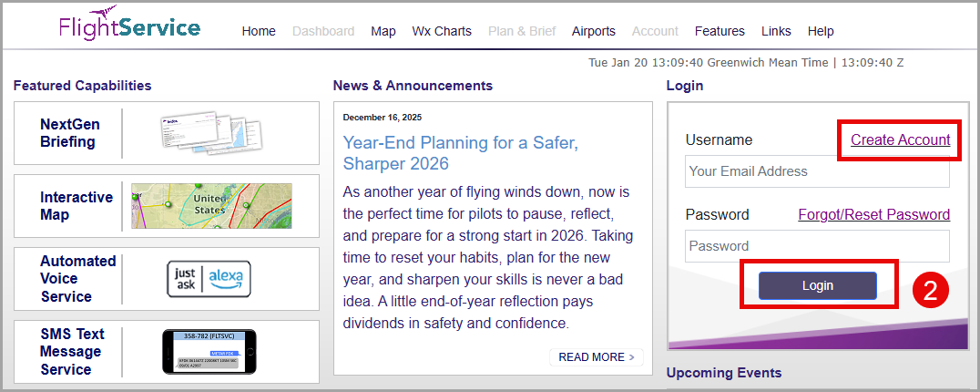Screen dimensions: 980x392
Task: Open the Wx Charts menu
Action: point(442,31)
